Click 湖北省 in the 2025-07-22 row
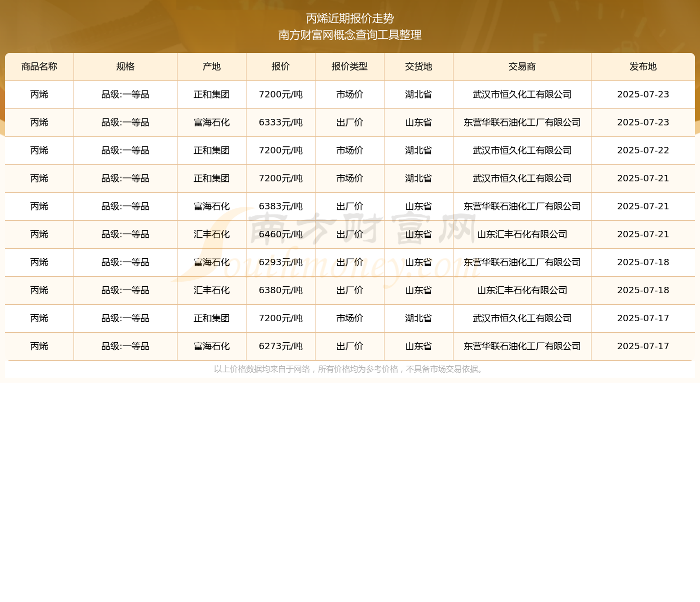The image size is (700, 602). pos(418,150)
